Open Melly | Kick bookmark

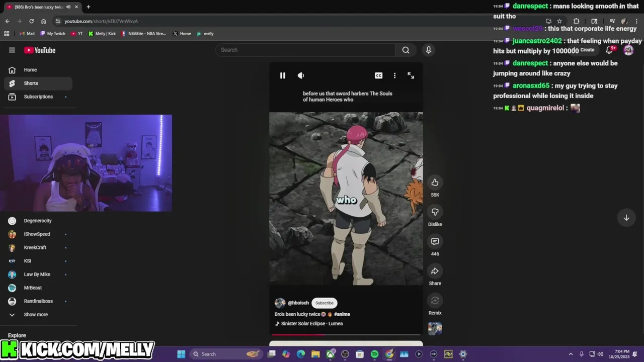[x=102, y=34]
